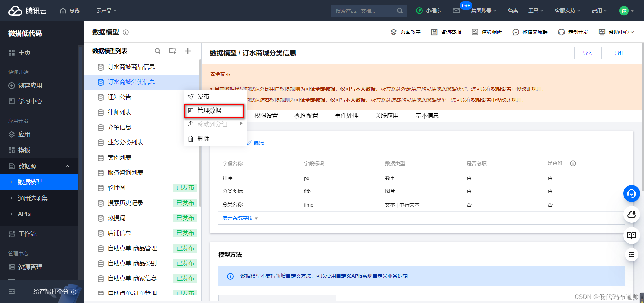Select 订水商城商品信息 model
Image resolution: width=644 pixels, height=303 pixels.
click(x=141, y=67)
